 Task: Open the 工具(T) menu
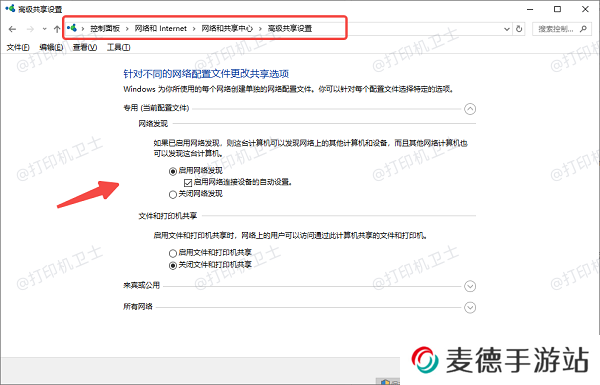(118, 47)
